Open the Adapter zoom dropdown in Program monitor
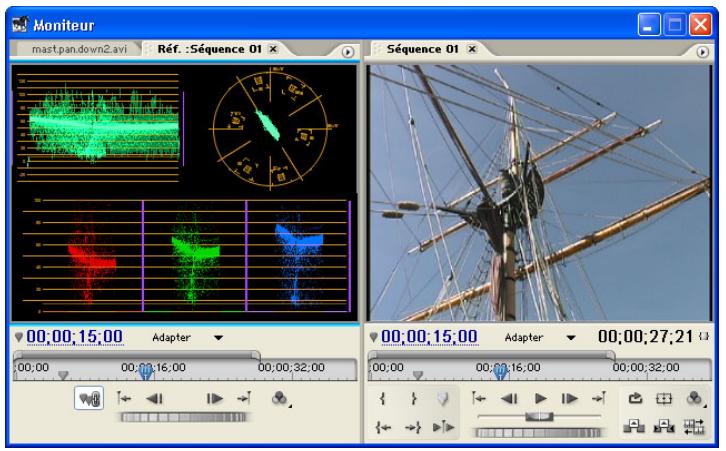Viewport: 726px width, 451px height. [540, 338]
